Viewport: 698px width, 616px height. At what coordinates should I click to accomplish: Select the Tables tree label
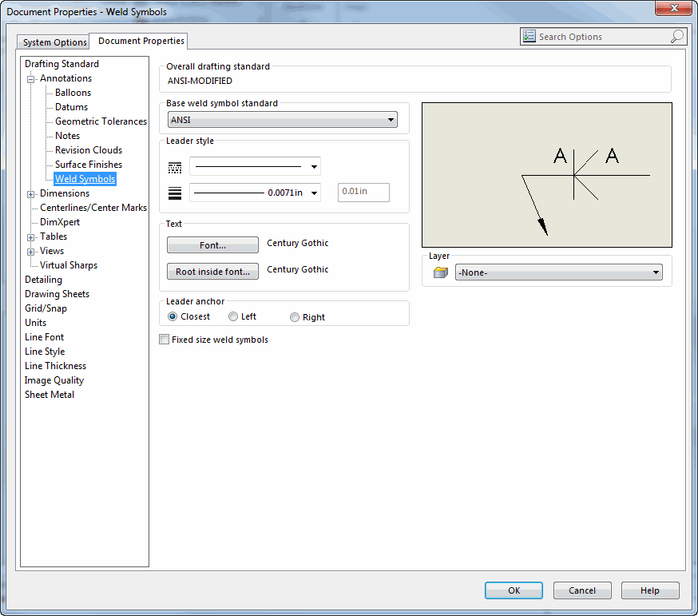pyautogui.click(x=54, y=236)
